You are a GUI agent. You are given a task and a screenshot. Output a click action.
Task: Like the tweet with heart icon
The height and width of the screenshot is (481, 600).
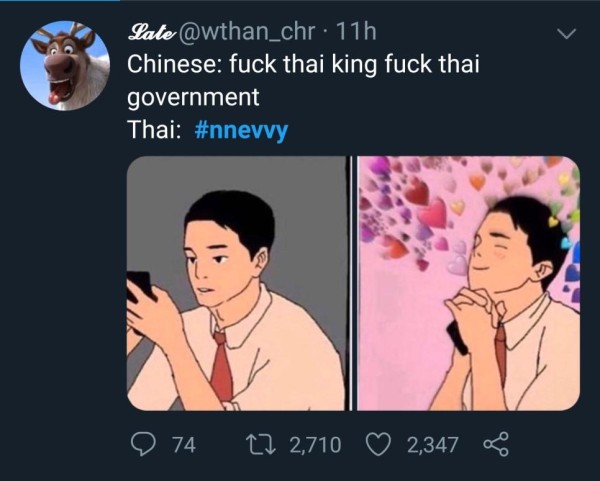tap(378, 444)
